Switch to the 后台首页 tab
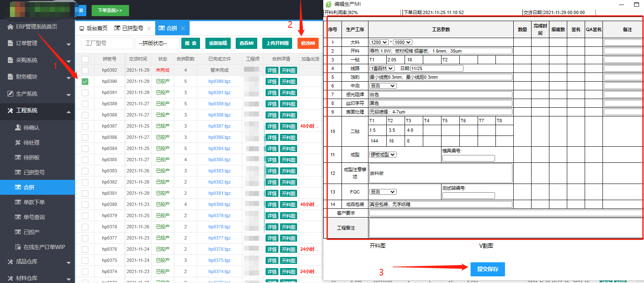Image resolution: width=644 pixels, height=283 pixels. 93,28
